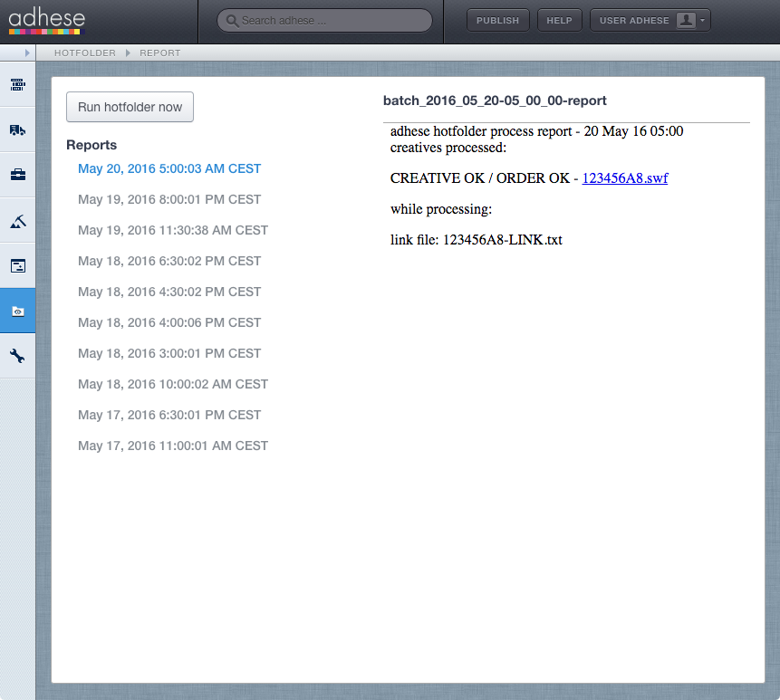The image size is (780, 700).
Task: Select the May 18, 2016 4:00:06 PM report
Action: [169, 322]
